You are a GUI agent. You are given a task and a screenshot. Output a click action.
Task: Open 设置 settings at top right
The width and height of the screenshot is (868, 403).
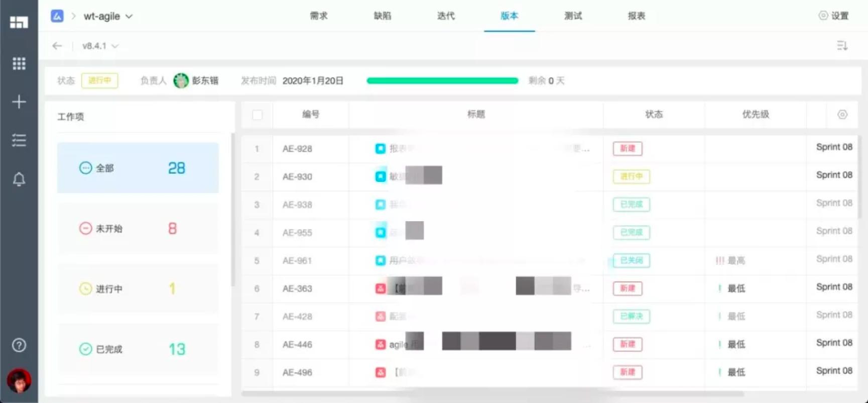(834, 16)
